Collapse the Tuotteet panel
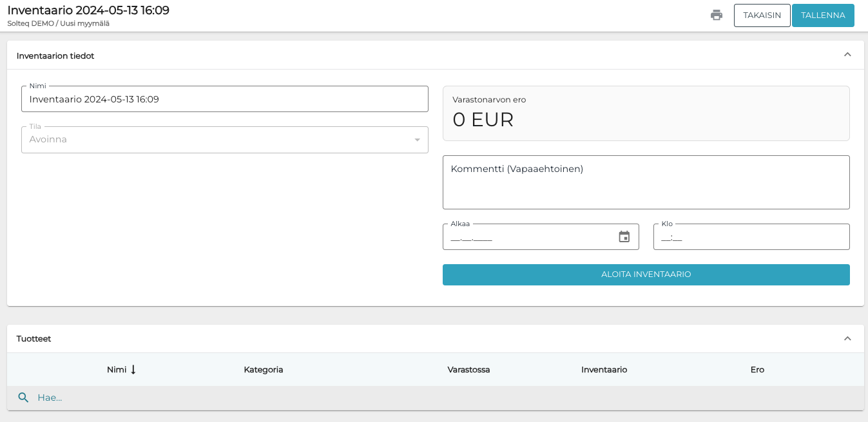The image size is (868, 422). (847, 338)
